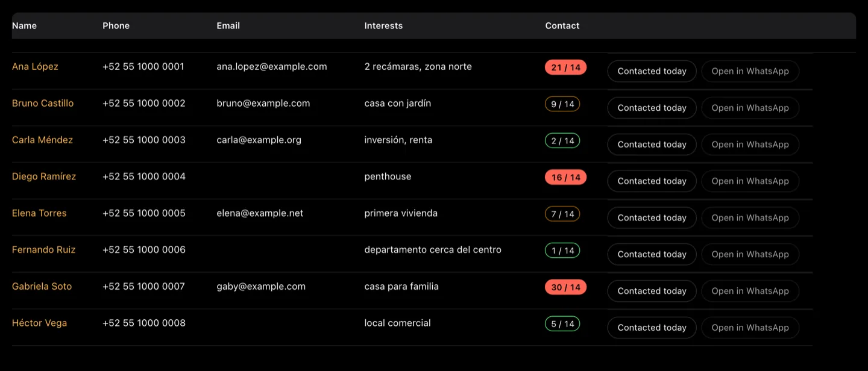Click the Name column header

(x=24, y=26)
